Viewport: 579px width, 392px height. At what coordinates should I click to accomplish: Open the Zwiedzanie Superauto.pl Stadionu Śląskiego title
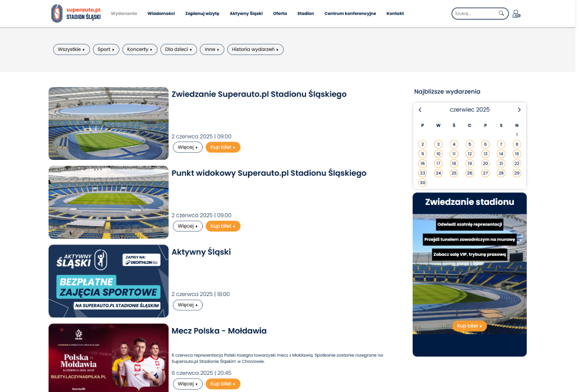(x=259, y=94)
